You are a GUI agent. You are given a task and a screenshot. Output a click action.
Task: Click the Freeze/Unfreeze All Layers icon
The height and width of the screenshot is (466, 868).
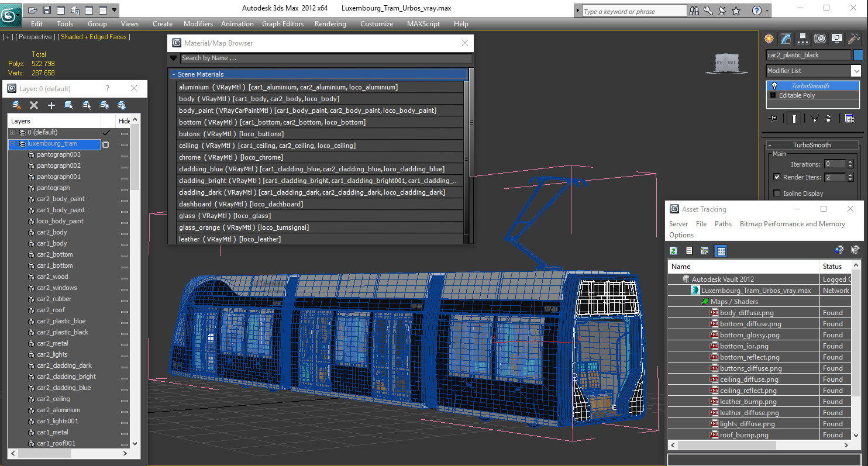[122, 105]
